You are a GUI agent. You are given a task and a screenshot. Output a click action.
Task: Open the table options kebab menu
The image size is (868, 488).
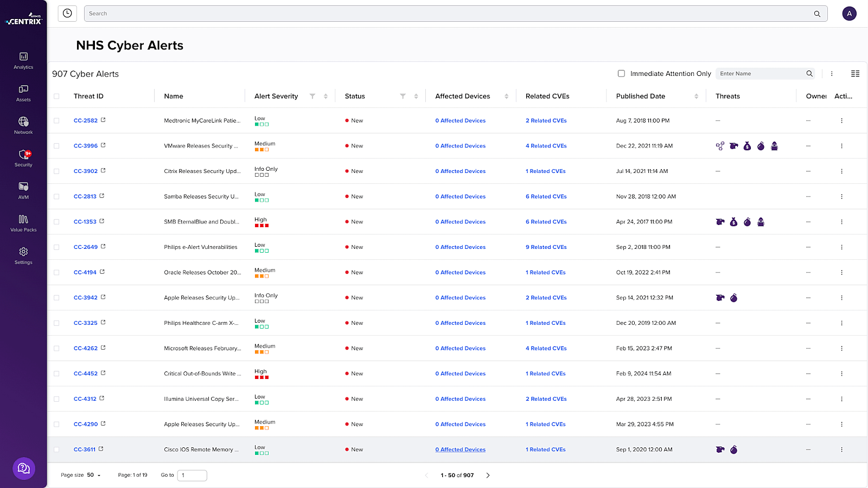tap(832, 74)
